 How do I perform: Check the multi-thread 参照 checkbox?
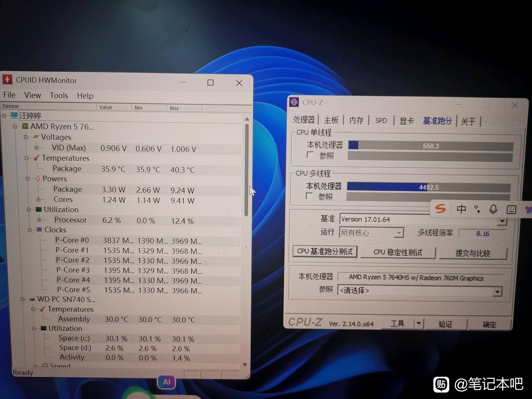click(309, 196)
